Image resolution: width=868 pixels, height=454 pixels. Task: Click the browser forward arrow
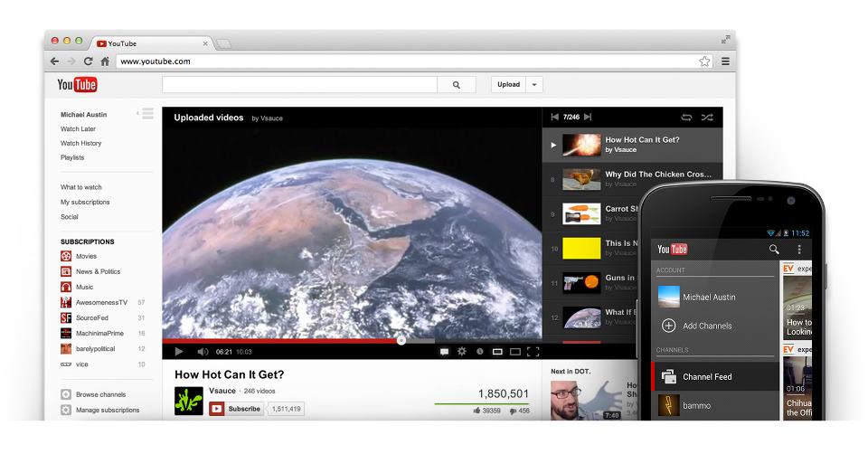[x=71, y=61]
